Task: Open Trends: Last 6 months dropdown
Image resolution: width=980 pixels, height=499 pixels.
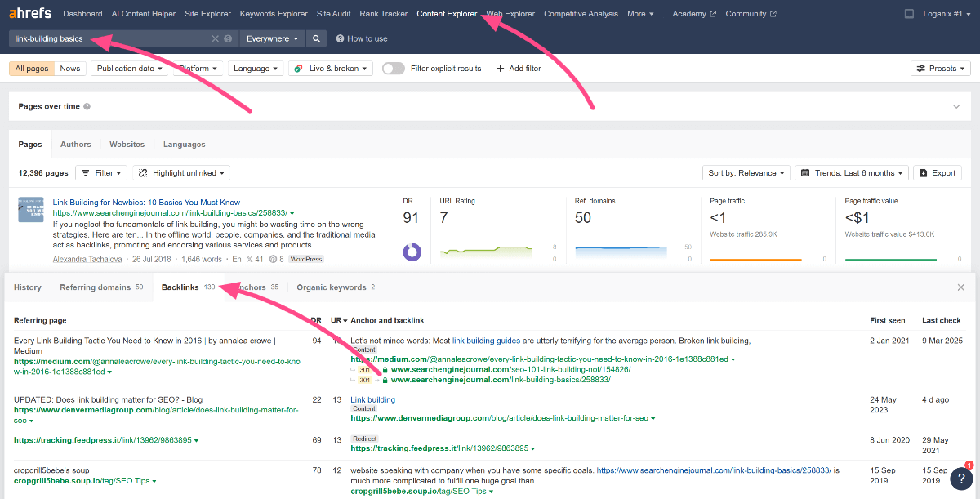Action: pos(852,173)
